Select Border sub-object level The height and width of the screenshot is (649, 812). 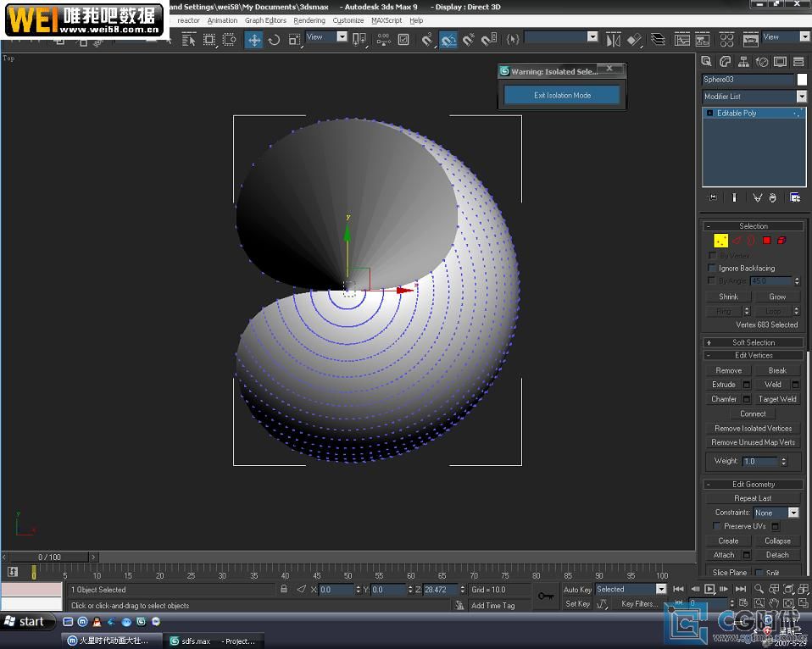click(752, 240)
